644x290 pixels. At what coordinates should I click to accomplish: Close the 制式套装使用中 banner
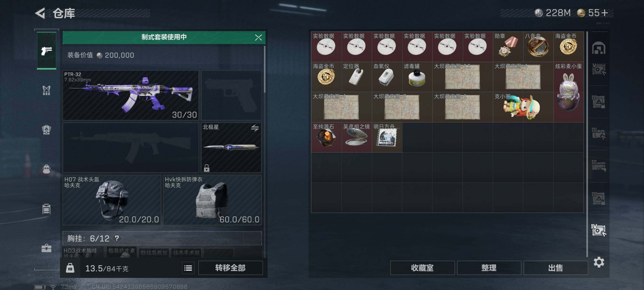point(258,37)
